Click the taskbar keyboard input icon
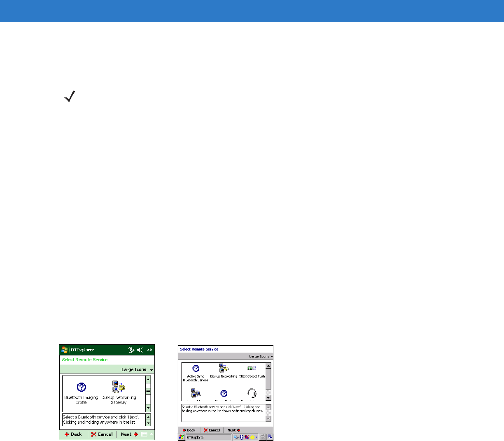Screen dimensions: 504x441 point(262,437)
